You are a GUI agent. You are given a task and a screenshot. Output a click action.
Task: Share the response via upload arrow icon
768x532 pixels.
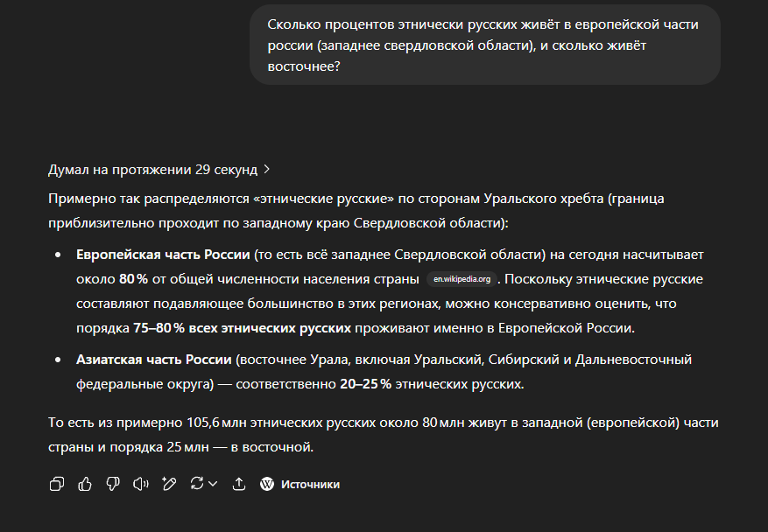tap(238, 484)
